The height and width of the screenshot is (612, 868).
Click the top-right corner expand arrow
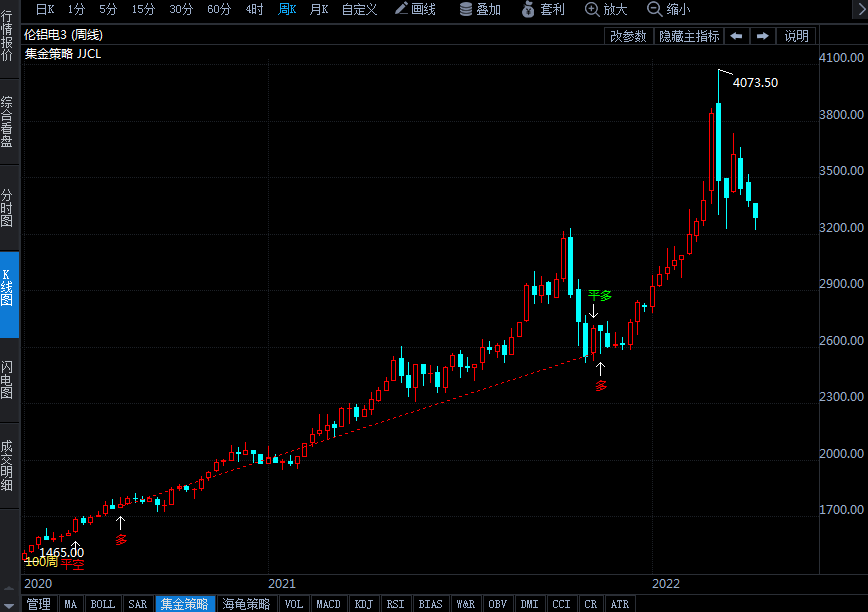click(x=860, y=9)
